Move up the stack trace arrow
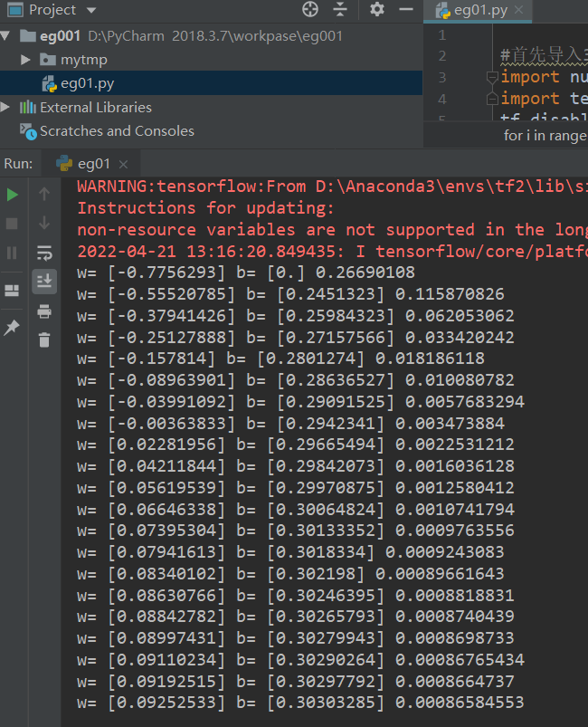The image size is (588, 727). pyautogui.click(x=44, y=194)
